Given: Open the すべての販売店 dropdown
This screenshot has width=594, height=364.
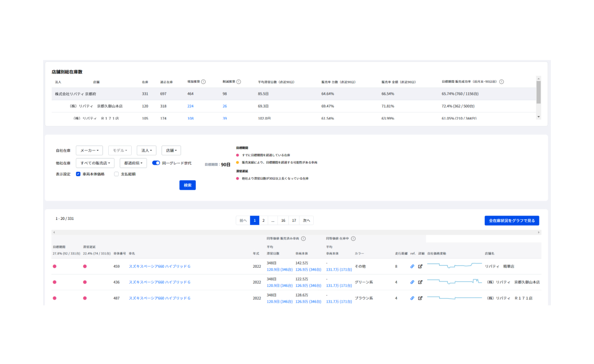Looking at the screenshot, I should pos(95,163).
